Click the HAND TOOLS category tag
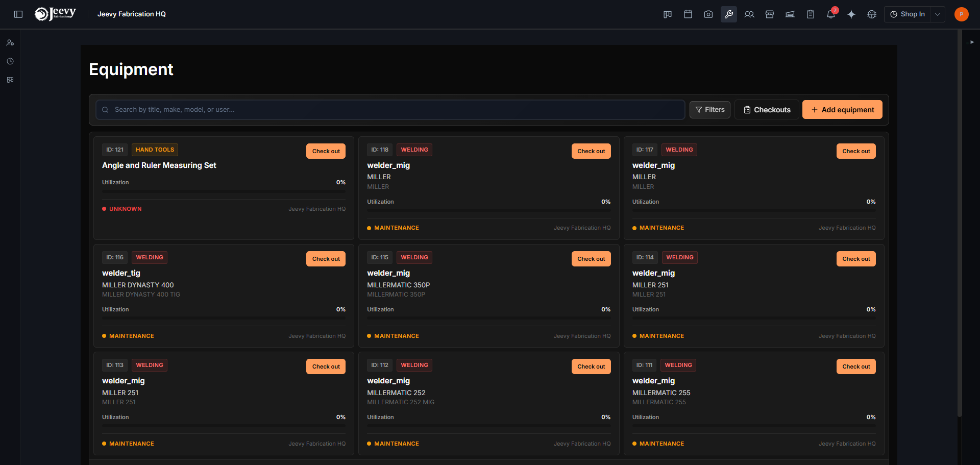Image resolution: width=980 pixels, height=465 pixels. pyautogui.click(x=155, y=150)
